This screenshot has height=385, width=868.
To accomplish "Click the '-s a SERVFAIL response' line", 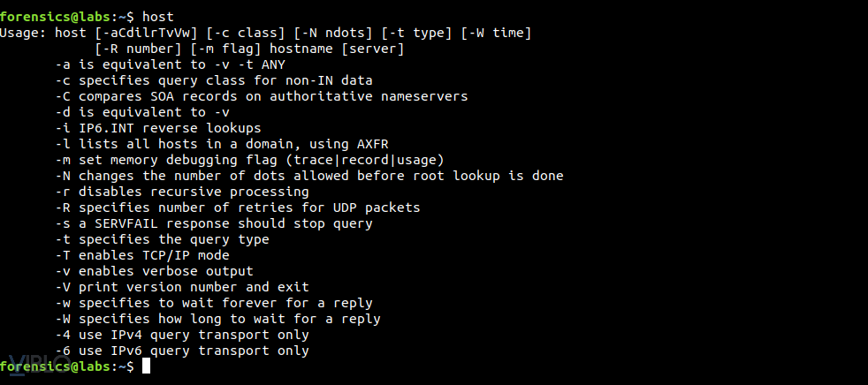I will coord(213,223).
